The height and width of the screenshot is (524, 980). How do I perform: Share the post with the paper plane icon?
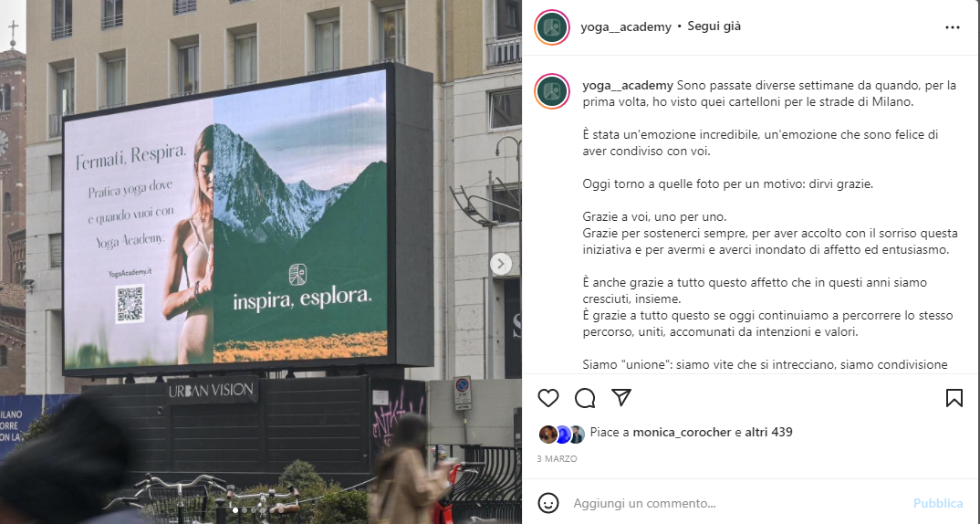tap(621, 397)
